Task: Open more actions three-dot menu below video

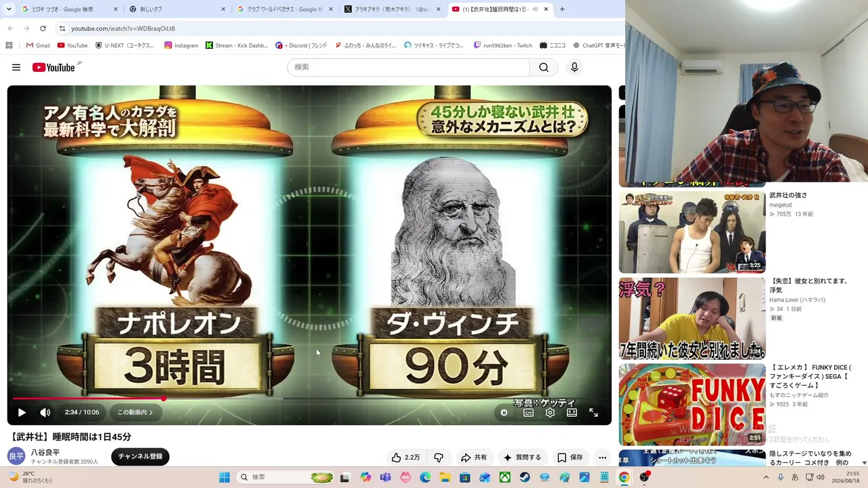Action: point(602,457)
